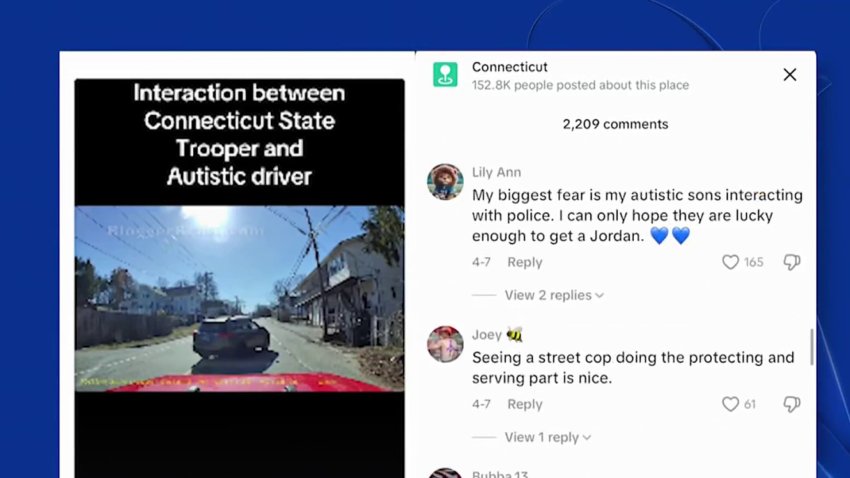Image resolution: width=850 pixels, height=478 pixels.
Task: Reply to Lily Ann's comment
Action: click(525, 262)
